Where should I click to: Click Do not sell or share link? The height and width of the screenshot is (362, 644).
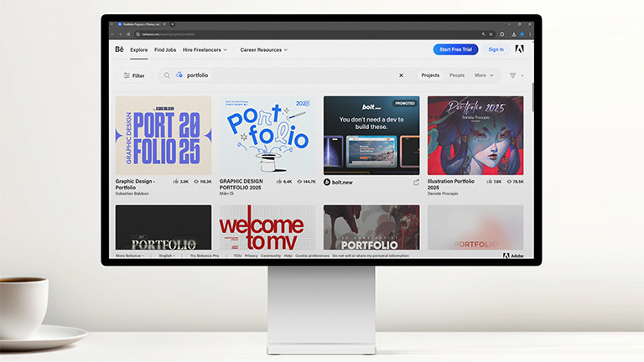click(x=371, y=256)
